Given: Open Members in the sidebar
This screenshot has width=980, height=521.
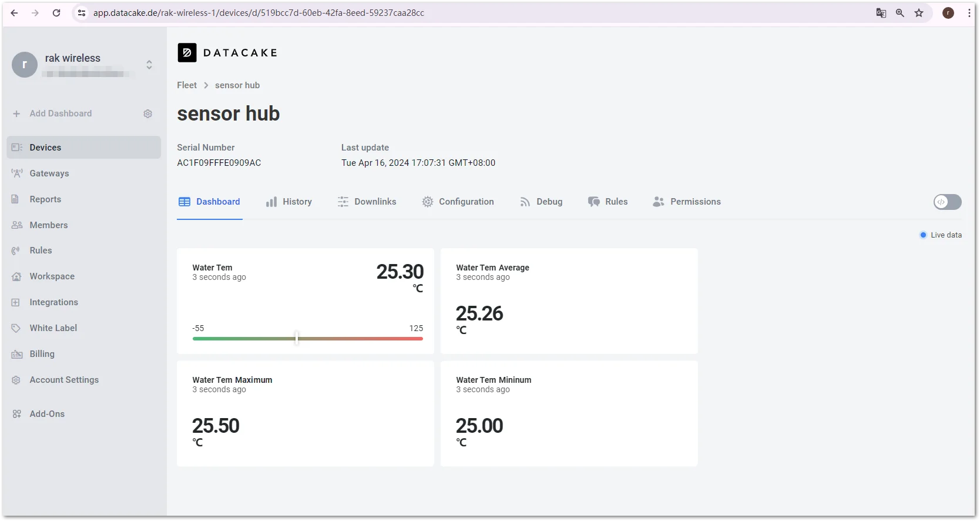Looking at the screenshot, I should [x=83, y=225].
